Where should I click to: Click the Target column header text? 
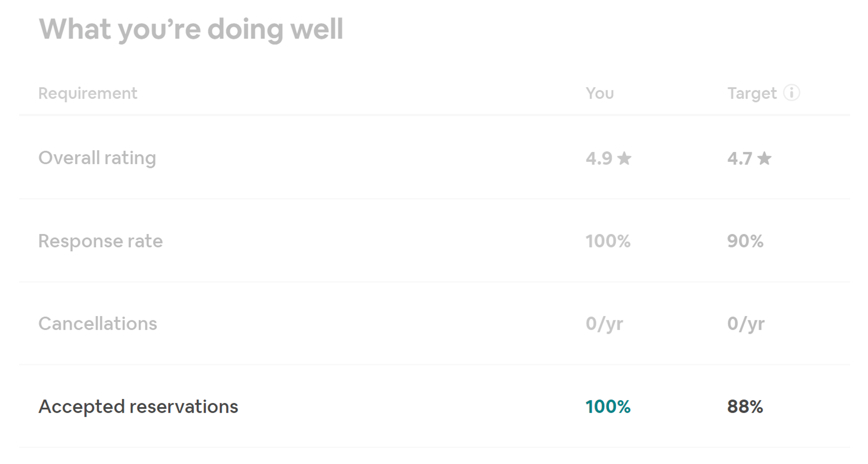point(752,93)
